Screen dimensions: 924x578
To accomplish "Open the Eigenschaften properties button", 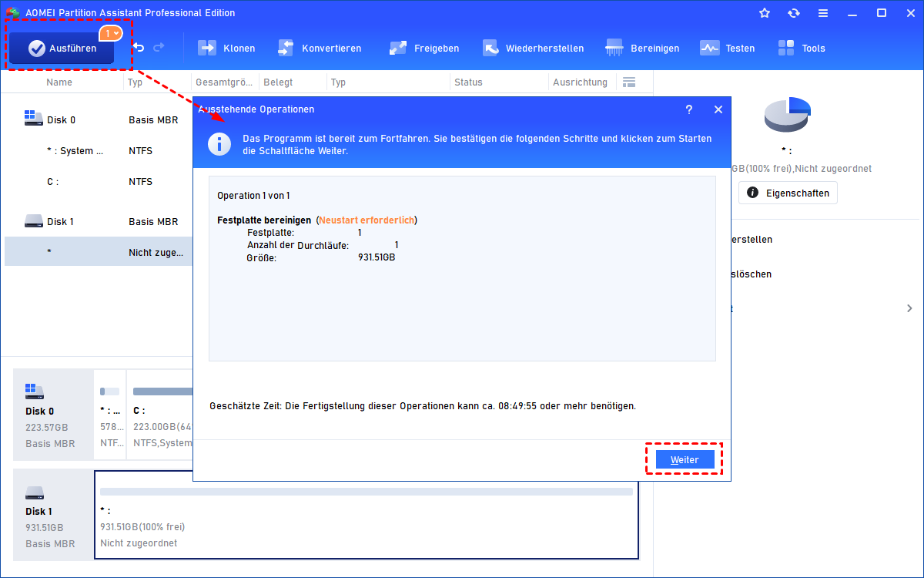I will click(x=788, y=193).
